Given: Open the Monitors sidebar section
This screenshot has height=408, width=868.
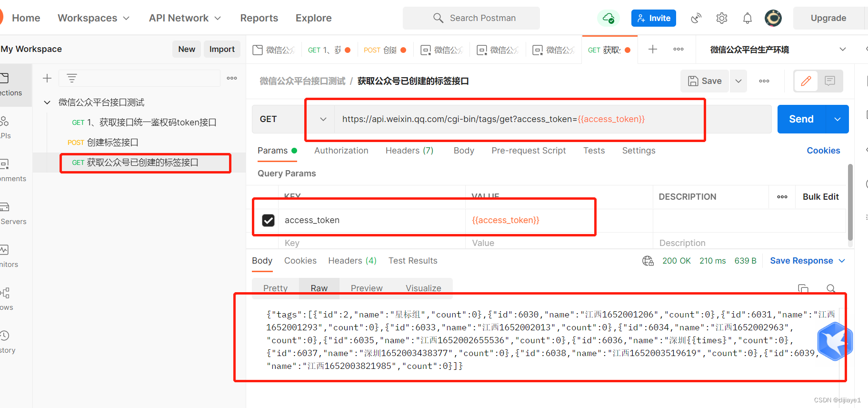Looking at the screenshot, I should [x=9, y=256].
